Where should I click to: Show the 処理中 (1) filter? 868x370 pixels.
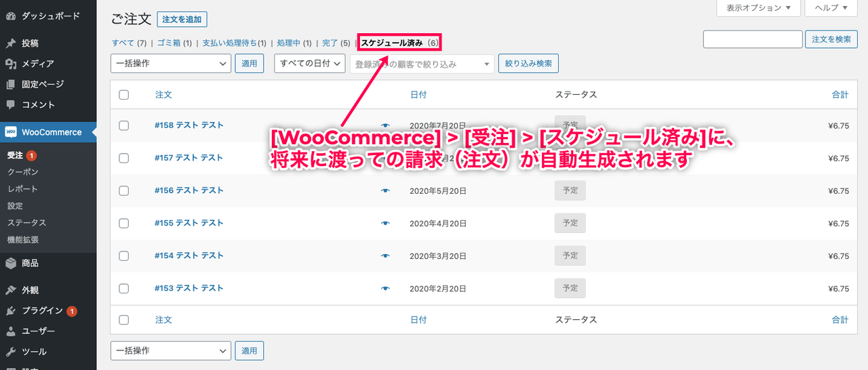tap(294, 43)
